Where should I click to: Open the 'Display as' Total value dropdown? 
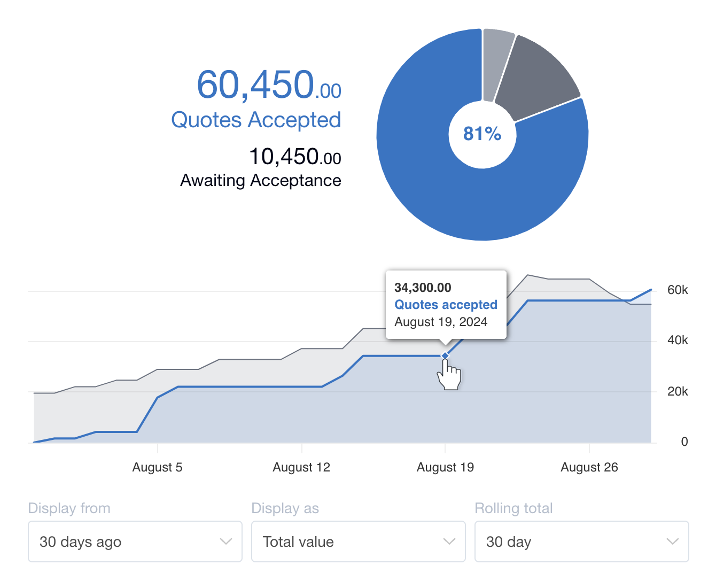point(359,541)
